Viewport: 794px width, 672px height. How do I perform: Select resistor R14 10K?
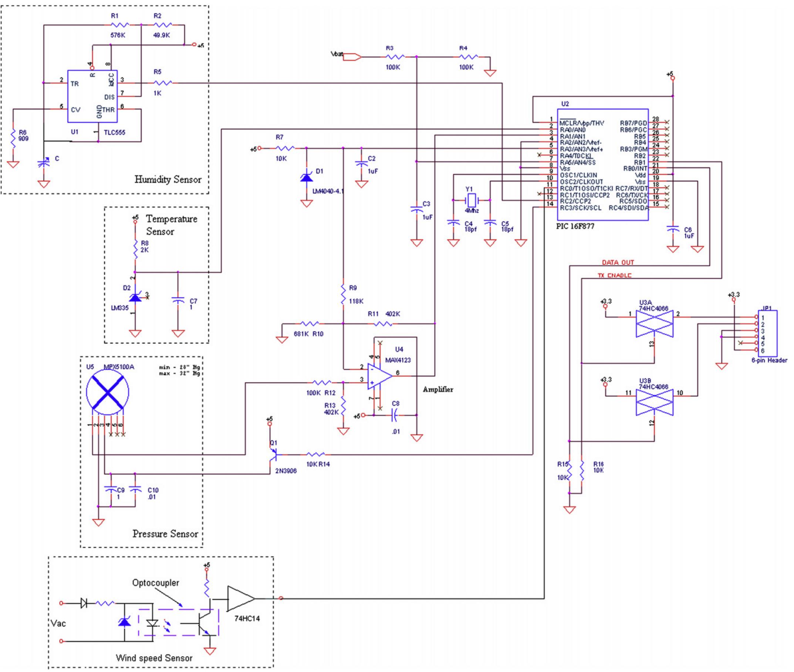pos(316,454)
